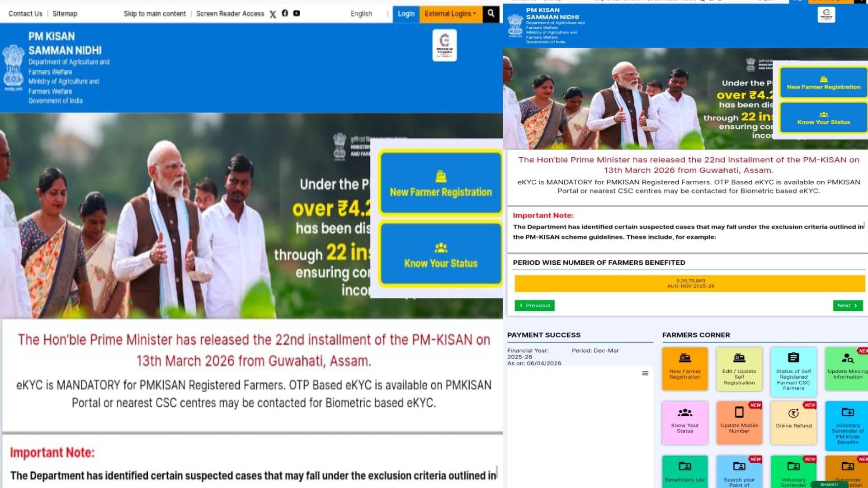The image size is (868, 488).
Task: Click the 'Financial Year: 2025-26' text
Action: 528,354
